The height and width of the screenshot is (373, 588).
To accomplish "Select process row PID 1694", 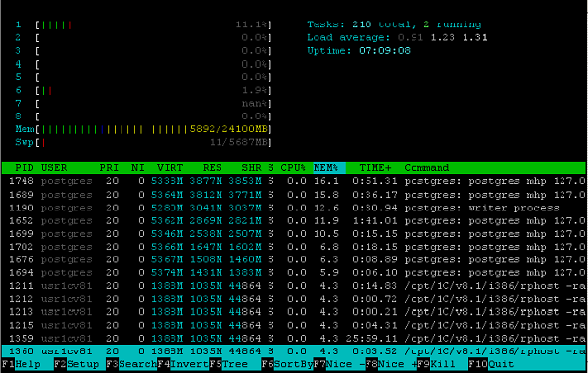I will (294, 272).
